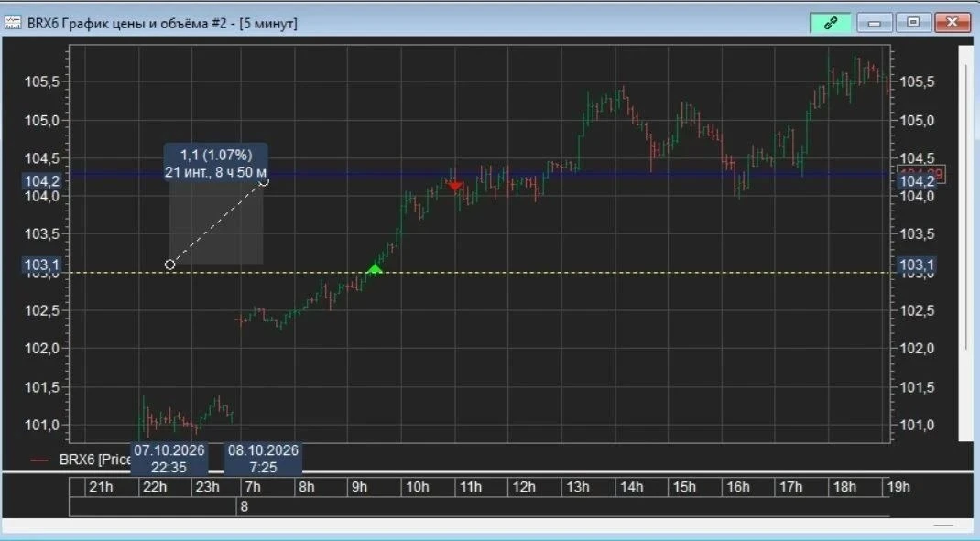Click the 21h label on time axis
The width and height of the screenshot is (980, 541).
point(101,487)
